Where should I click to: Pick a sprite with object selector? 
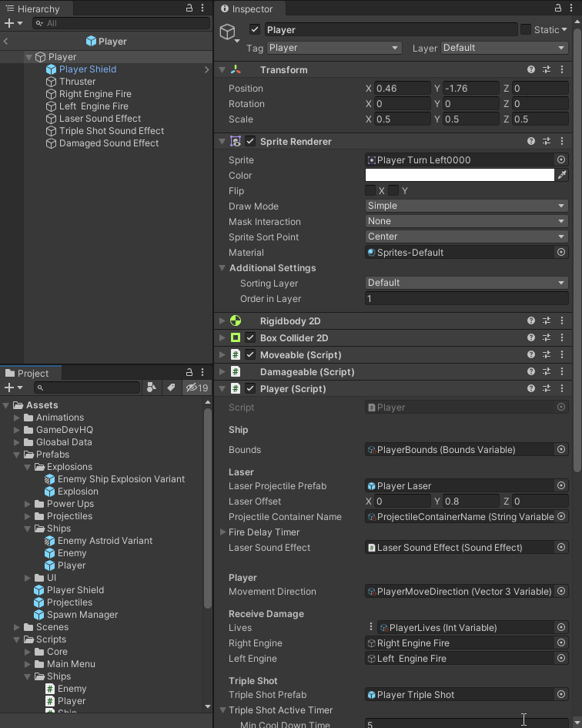click(561, 159)
